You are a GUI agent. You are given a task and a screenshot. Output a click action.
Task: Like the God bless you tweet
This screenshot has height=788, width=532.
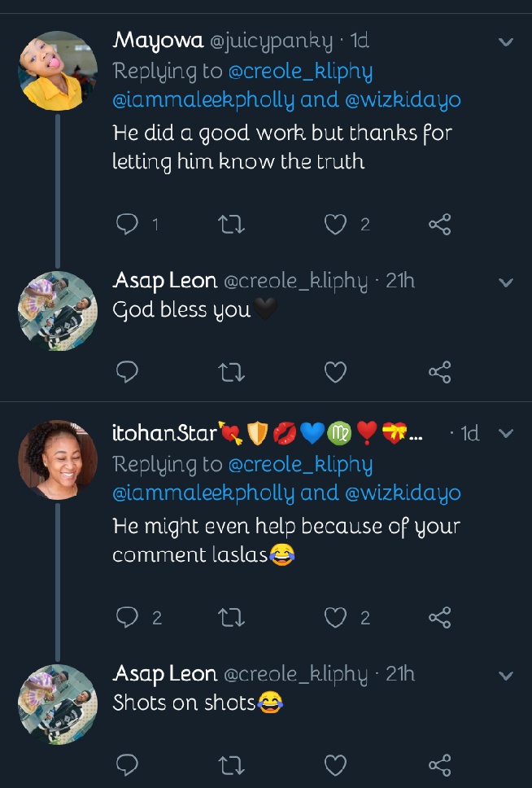(335, 372)
